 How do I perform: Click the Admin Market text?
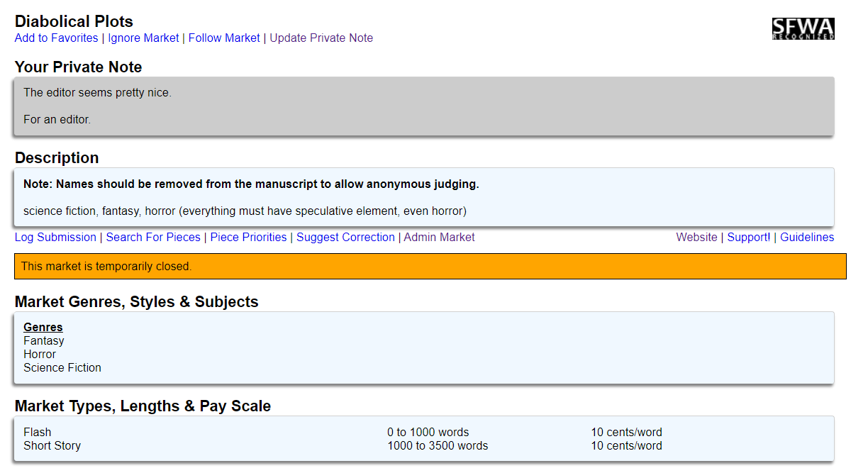(x=440, y=238)
